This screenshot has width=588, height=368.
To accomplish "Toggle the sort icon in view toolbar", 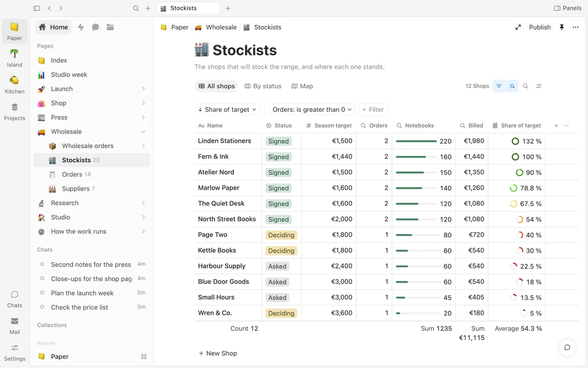I will point(512,86).
